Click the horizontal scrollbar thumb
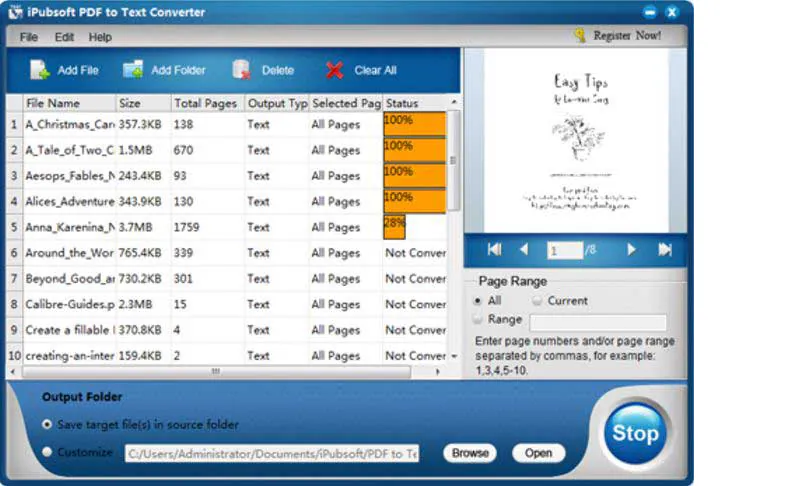The width and height of the screenshot is (800, 486). click(216, 372)
